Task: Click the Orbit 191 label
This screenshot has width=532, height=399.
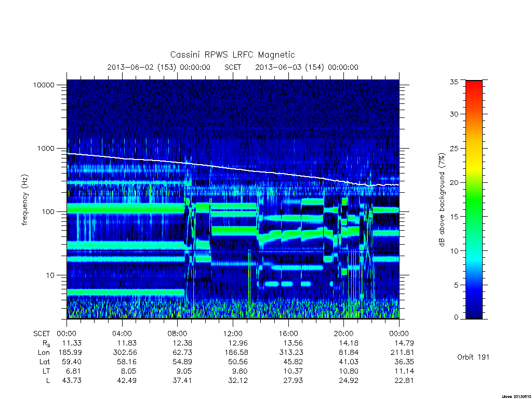Action: [473, 357]
